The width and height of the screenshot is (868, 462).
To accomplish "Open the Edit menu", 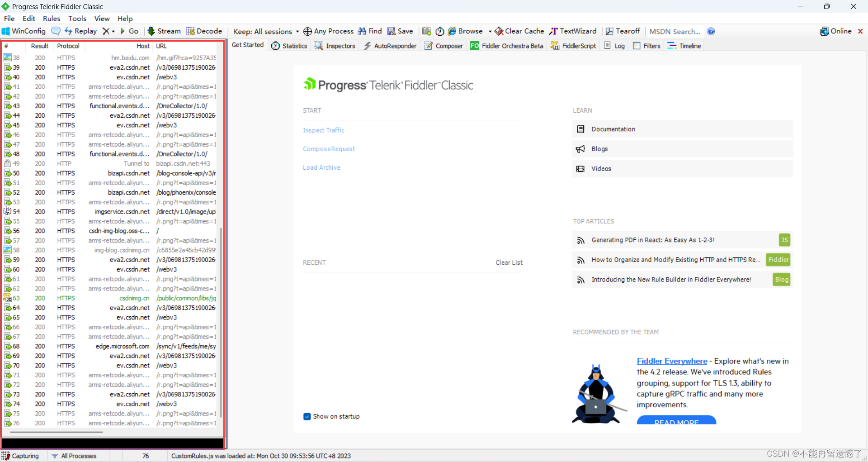I will 29,19.
